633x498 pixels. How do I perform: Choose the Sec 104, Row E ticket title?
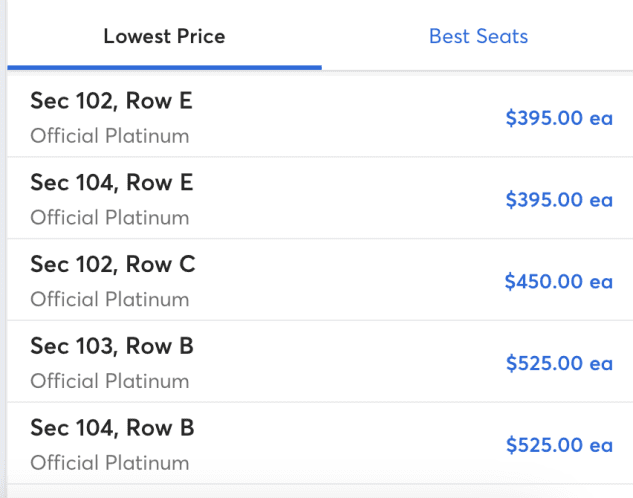(x=112, y=183)
